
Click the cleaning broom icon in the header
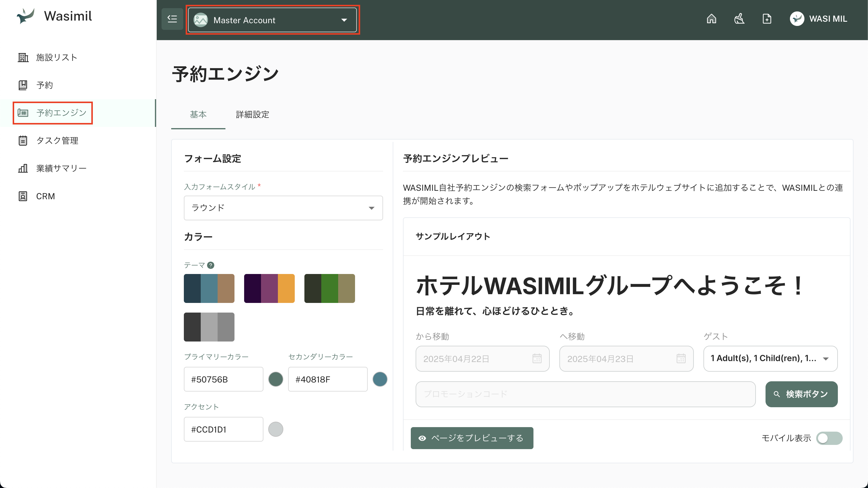click(739, 19)
